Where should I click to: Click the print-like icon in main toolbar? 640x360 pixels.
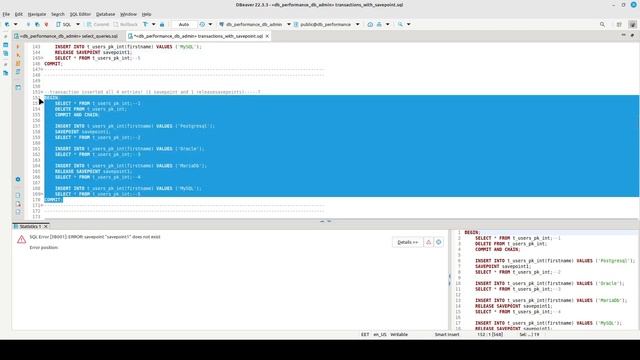pyautogui.click(x=379, y=24)
